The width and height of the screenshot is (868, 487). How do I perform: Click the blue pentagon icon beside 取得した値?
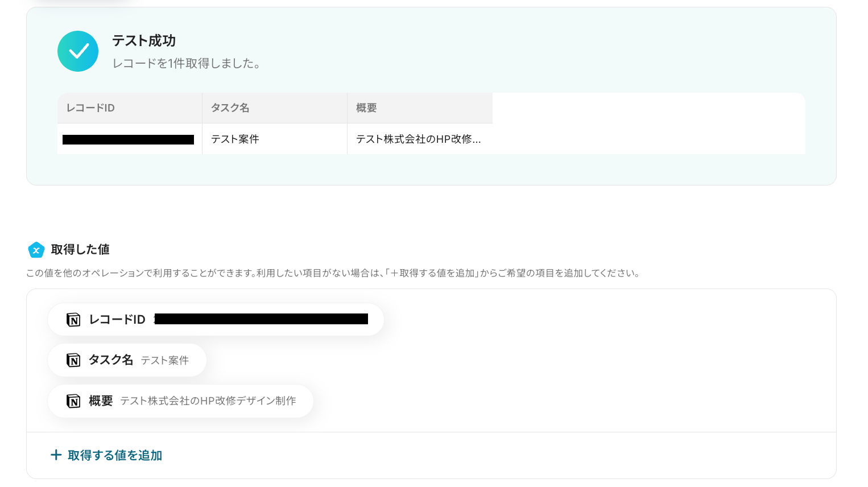(x=36, y=250)
